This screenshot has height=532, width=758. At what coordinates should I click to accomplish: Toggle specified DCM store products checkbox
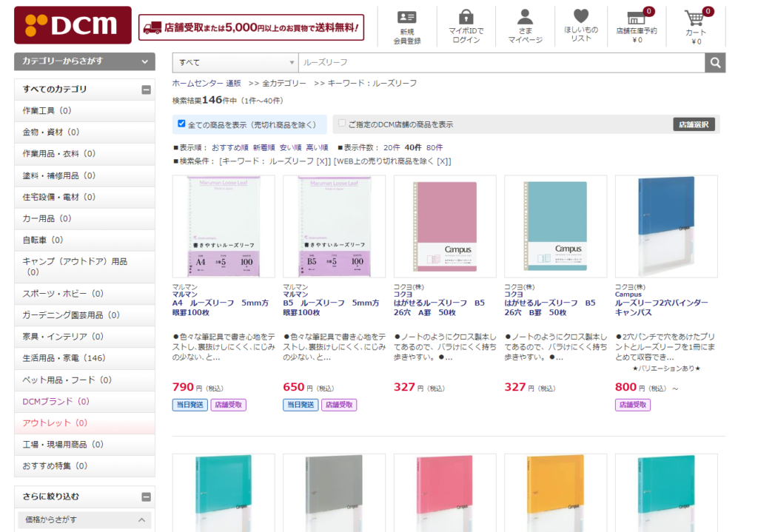click(x=342, y=124)
